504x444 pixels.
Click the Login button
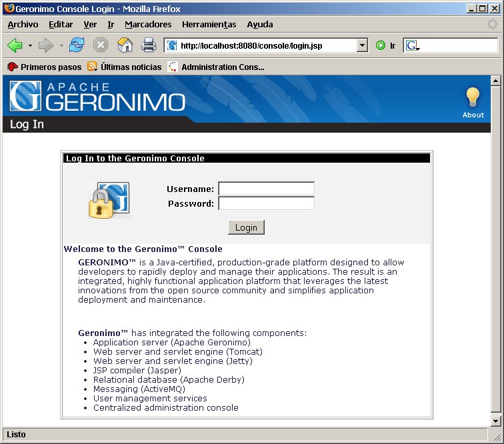click(246, 227)
